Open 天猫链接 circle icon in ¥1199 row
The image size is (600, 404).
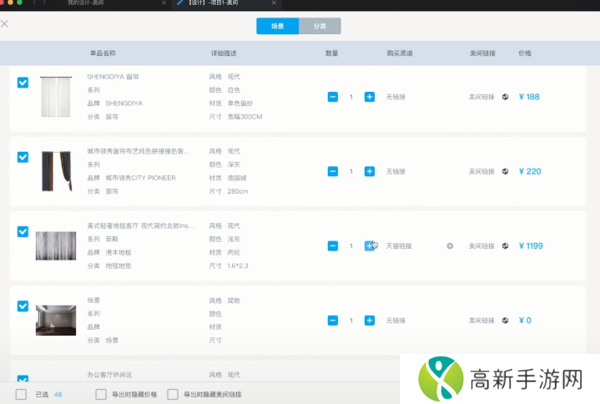450,246
